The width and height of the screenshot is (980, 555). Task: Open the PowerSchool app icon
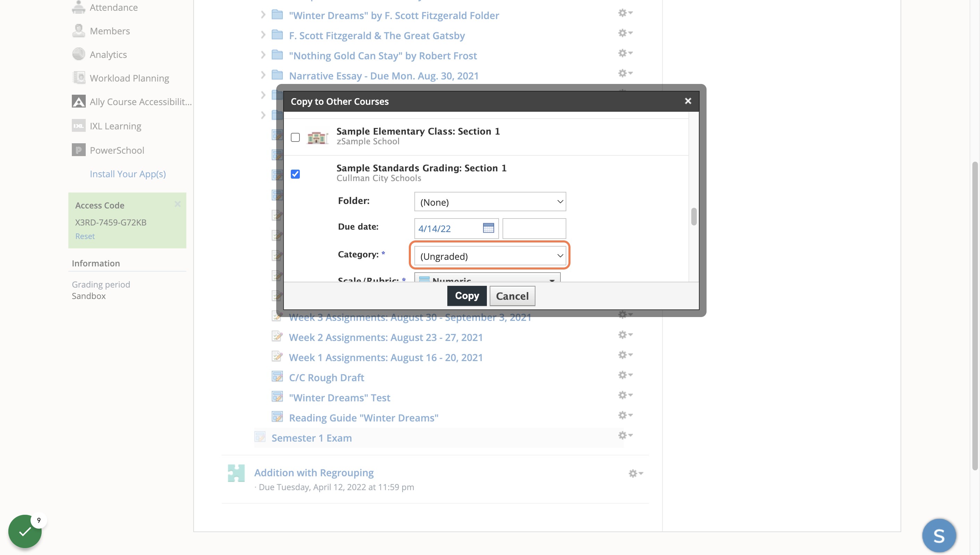click(78, 150)
